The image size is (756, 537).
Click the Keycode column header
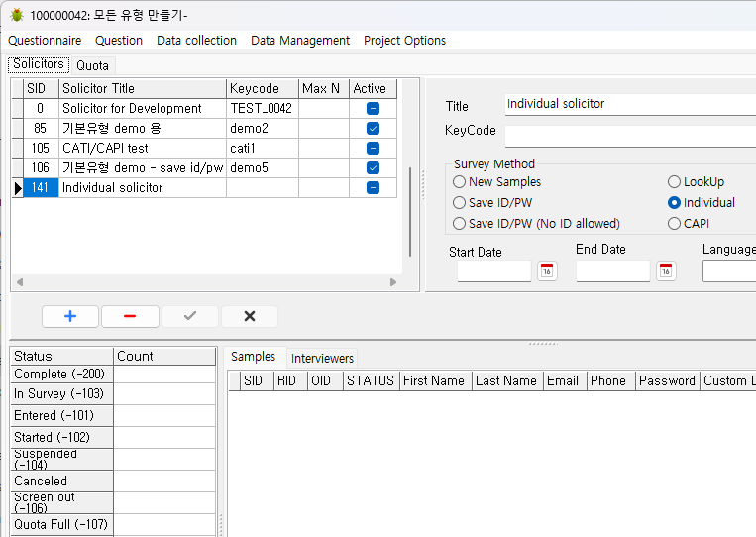[x=263, y=89]
